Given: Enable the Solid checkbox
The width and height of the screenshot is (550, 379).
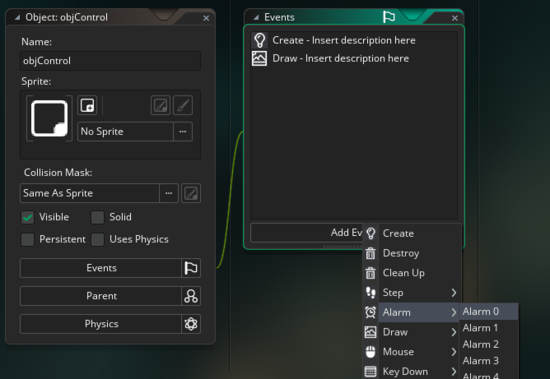Looking at the screenshot, I should click(x=98, y=217).
